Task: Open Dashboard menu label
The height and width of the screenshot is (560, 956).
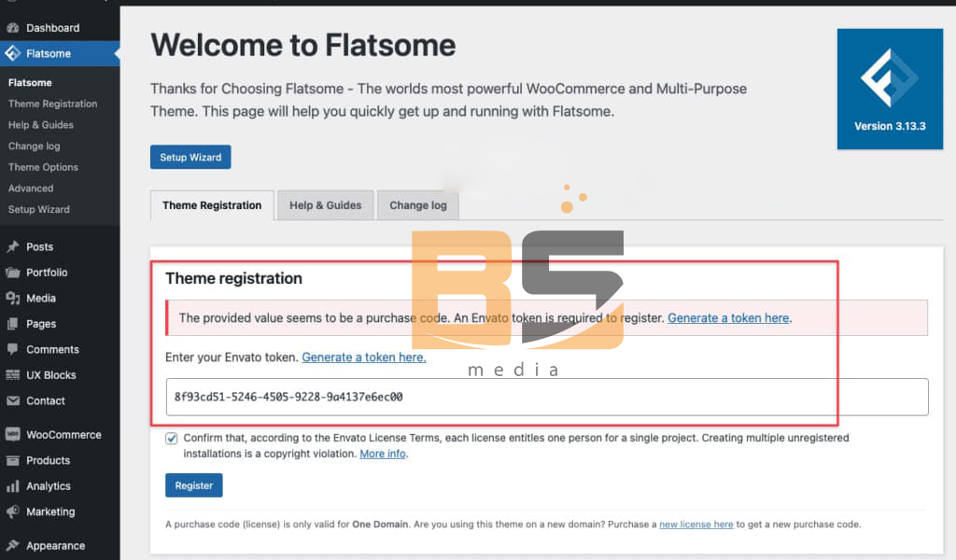Action: tap(52, 28)
